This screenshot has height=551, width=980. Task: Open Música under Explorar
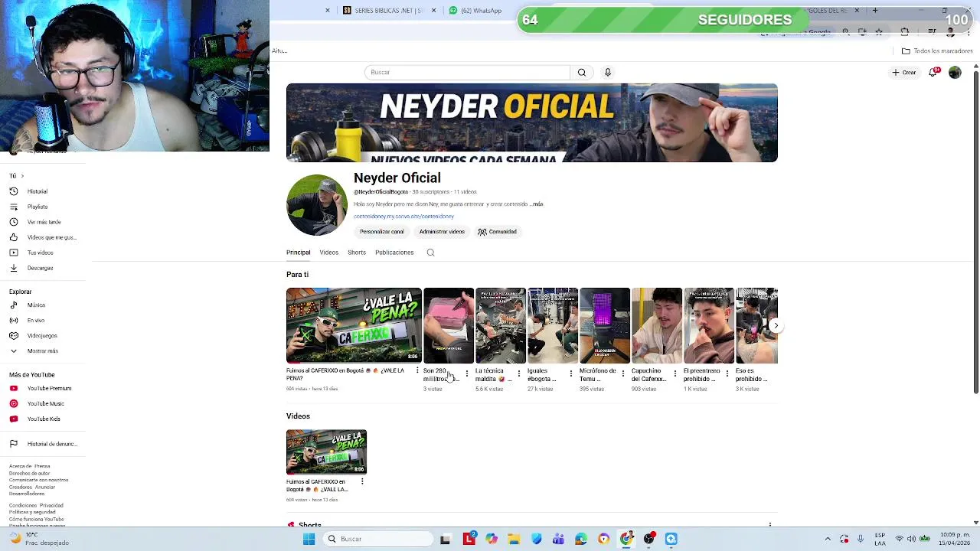pyautogui.click(x=36, y=305)
